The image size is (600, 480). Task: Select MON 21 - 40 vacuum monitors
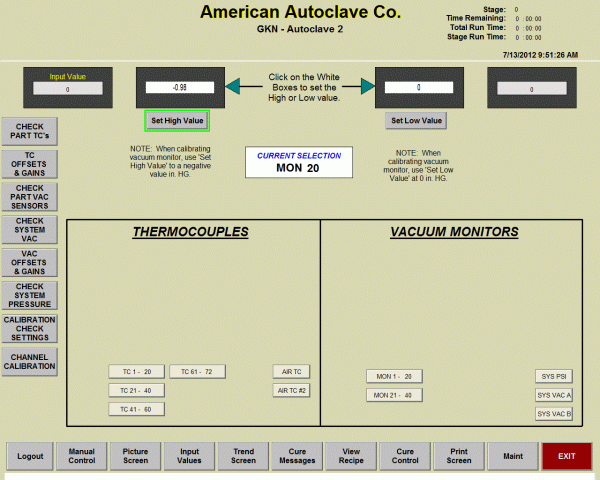(394, 395)
